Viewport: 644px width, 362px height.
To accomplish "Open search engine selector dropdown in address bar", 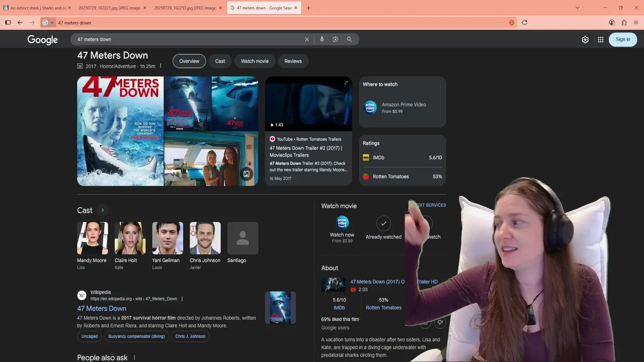I will (48, 23).
